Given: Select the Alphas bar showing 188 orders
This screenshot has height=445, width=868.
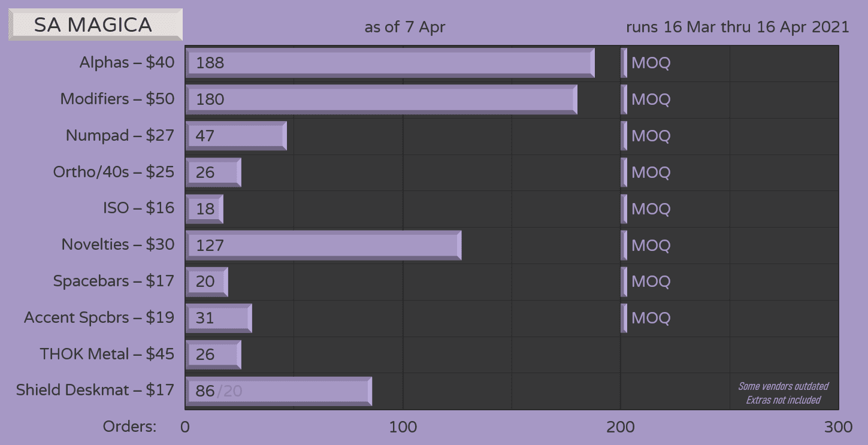Looking at the screenshot, I should click(x=389, y=63).
